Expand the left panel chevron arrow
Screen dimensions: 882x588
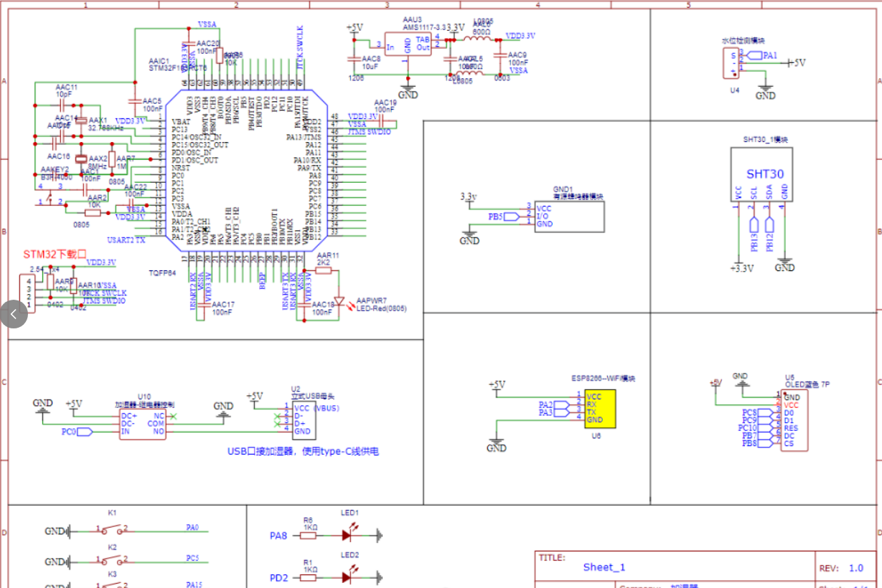click(x=13, y=313)
